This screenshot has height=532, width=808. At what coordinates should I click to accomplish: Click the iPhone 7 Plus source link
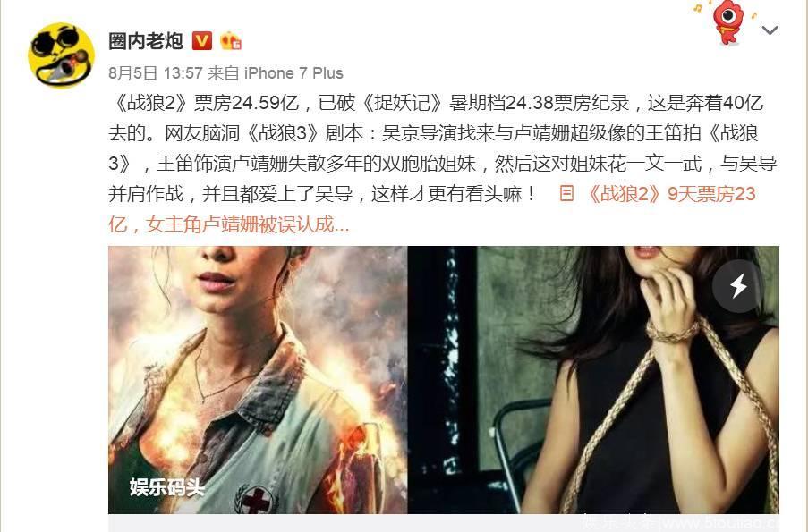click(x=293, y=73)
